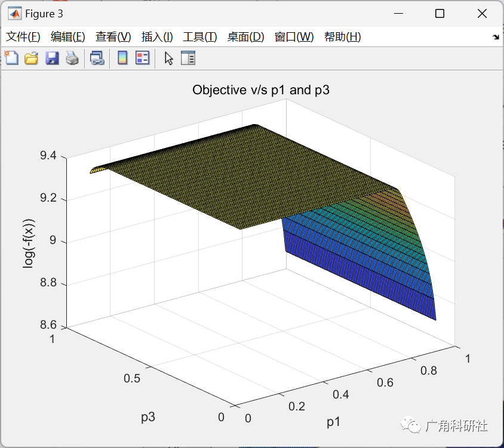
Task: Open the 窗口(W) menu
Action: point(294,36)
